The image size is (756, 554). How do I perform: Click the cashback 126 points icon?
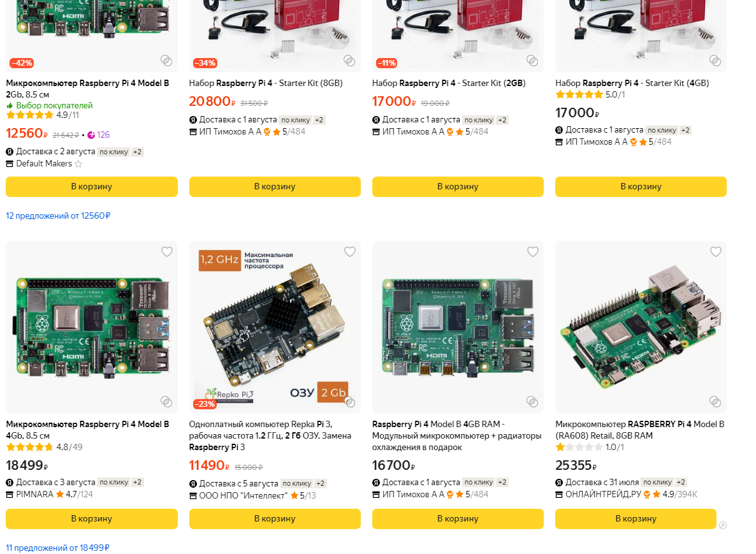tap(91, 135)
